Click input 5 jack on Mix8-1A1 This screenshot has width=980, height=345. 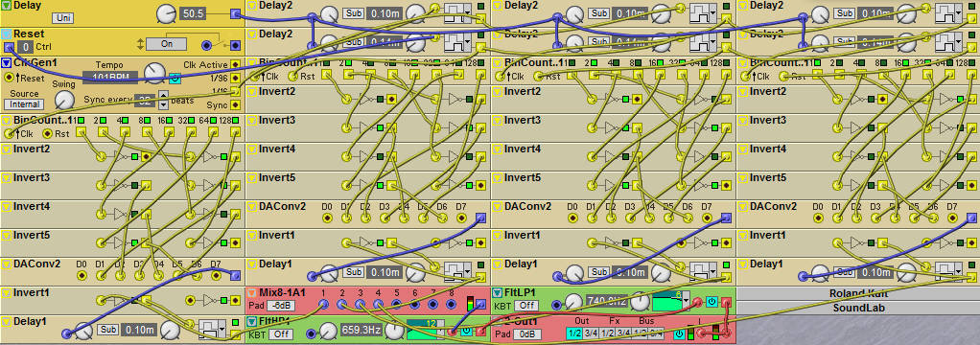tap(396, 305)
